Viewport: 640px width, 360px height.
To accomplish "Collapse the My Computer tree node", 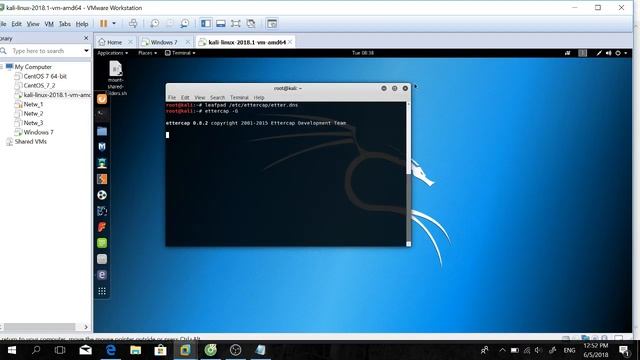I will click(x=2, y=67).
